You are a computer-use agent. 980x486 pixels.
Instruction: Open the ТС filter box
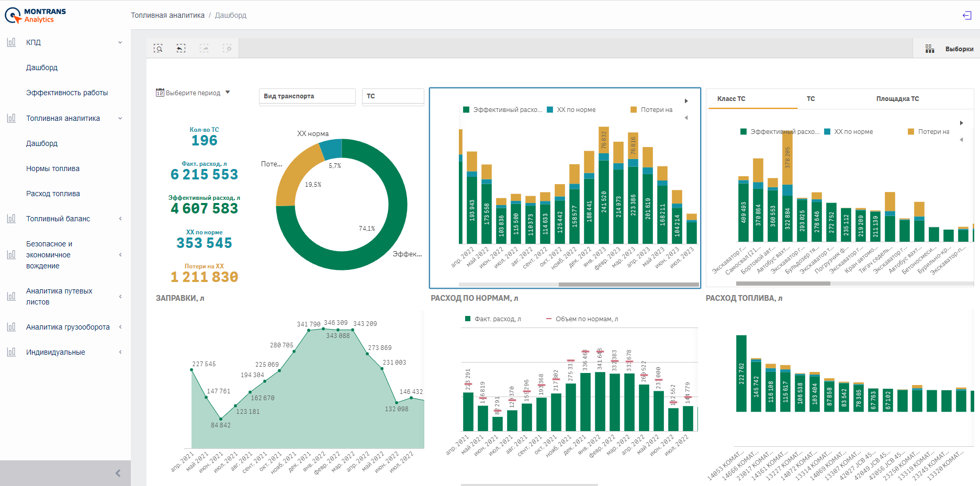coord(393,96)
